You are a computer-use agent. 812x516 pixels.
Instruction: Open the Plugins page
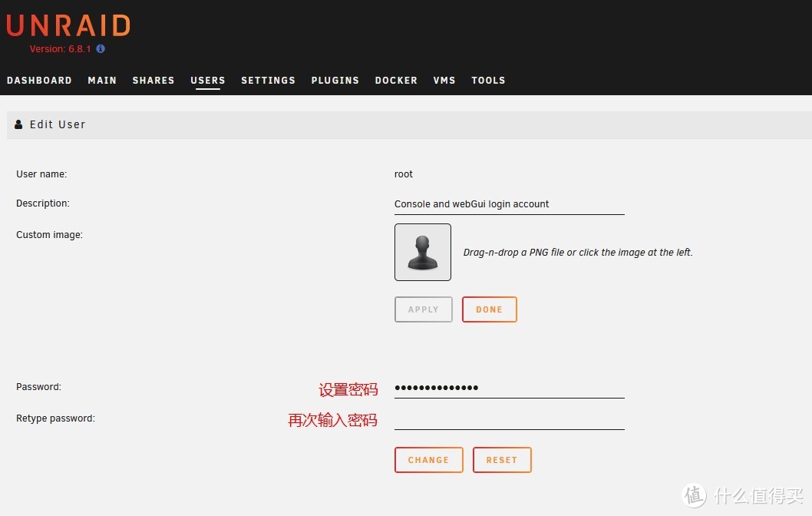tap(335, 80)
